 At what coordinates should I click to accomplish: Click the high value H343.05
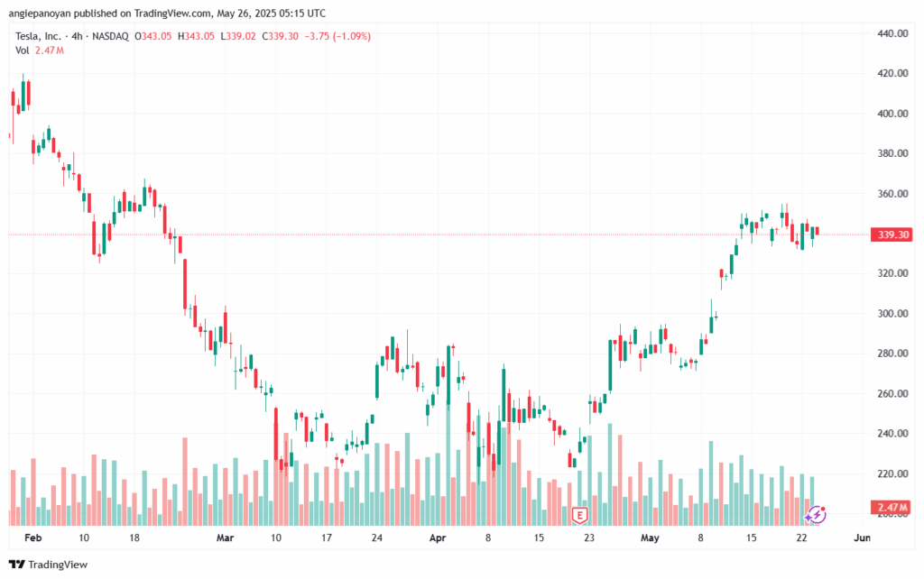click(196, 36)
